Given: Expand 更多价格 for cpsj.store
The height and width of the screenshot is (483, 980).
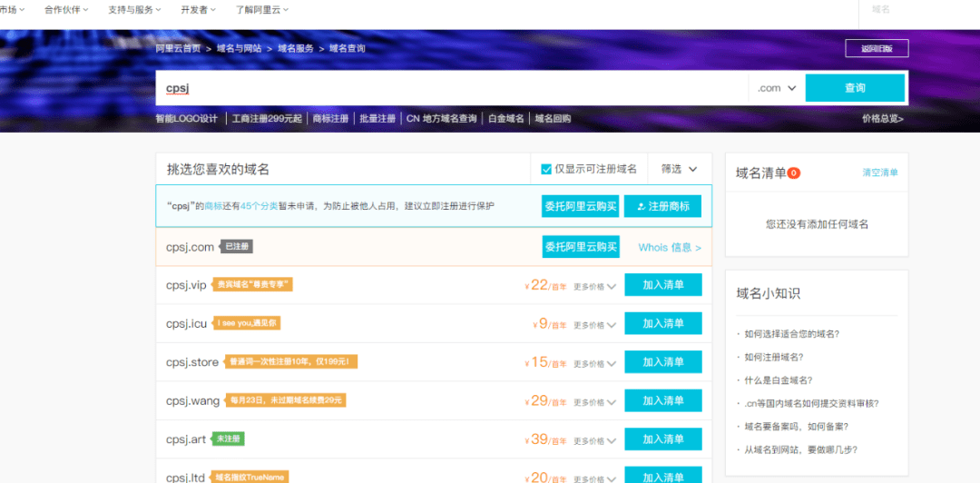Looking at the screenshot, I should (x=594, y=363).
